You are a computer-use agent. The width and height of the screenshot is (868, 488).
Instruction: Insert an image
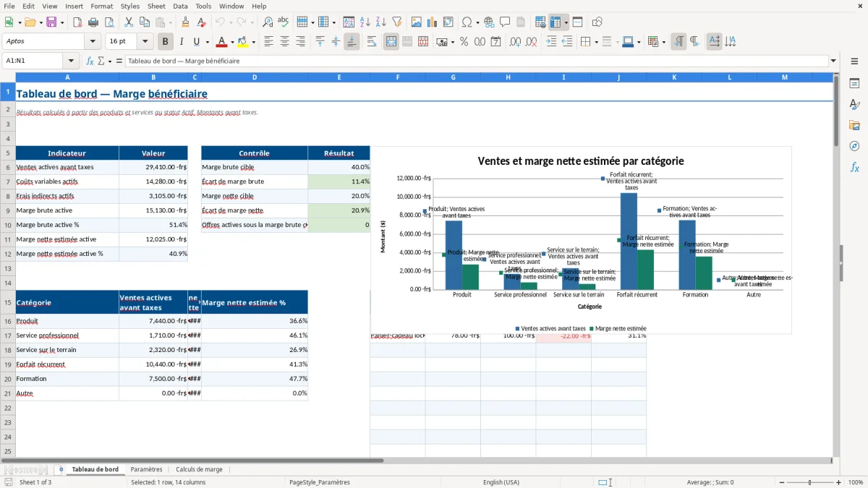coord(416,22)
